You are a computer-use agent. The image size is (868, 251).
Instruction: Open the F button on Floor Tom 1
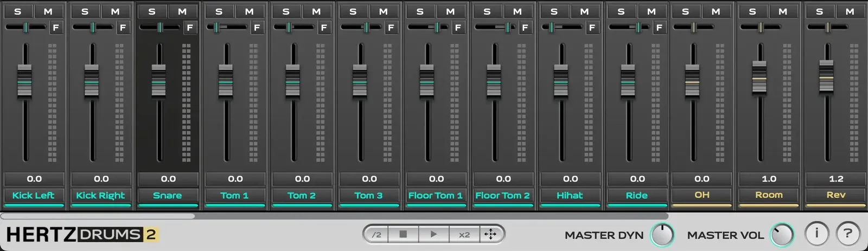point(458,28)
